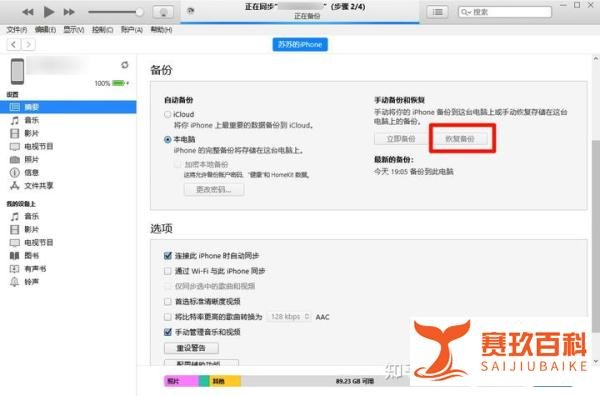
Task: Click the rewind previous track button
Action: (x=28, y=12)
